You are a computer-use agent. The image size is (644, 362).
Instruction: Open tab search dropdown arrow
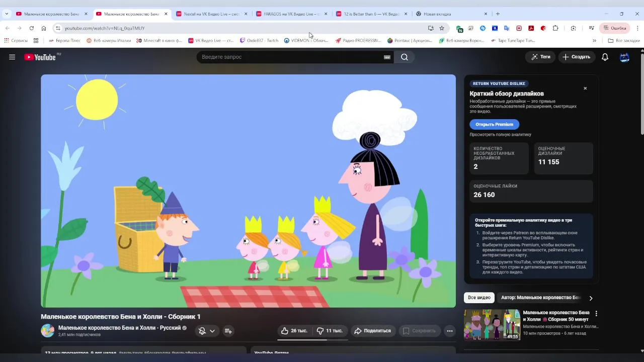tap(7, 14)
